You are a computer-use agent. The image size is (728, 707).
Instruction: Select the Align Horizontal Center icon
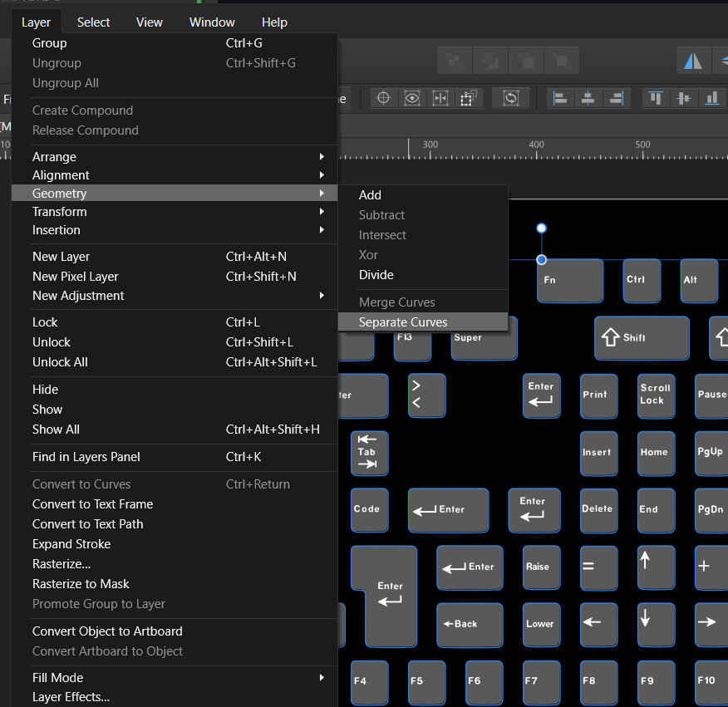point(588,97)
